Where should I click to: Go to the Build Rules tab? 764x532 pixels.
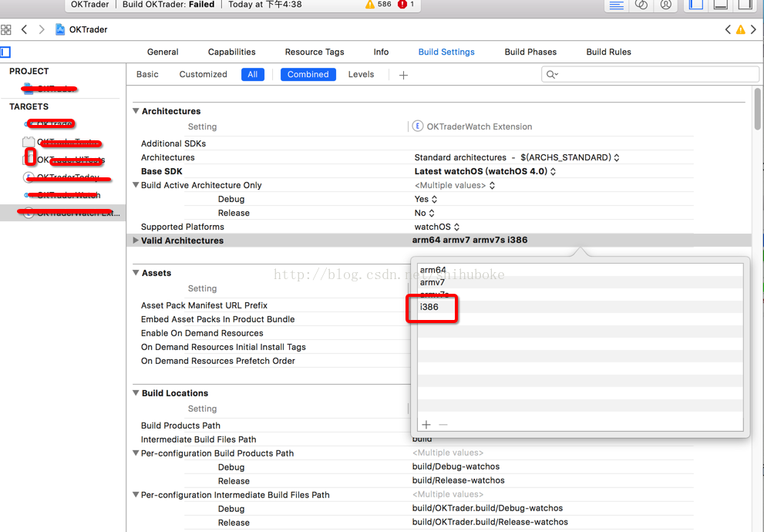click(x=608, y=52)
